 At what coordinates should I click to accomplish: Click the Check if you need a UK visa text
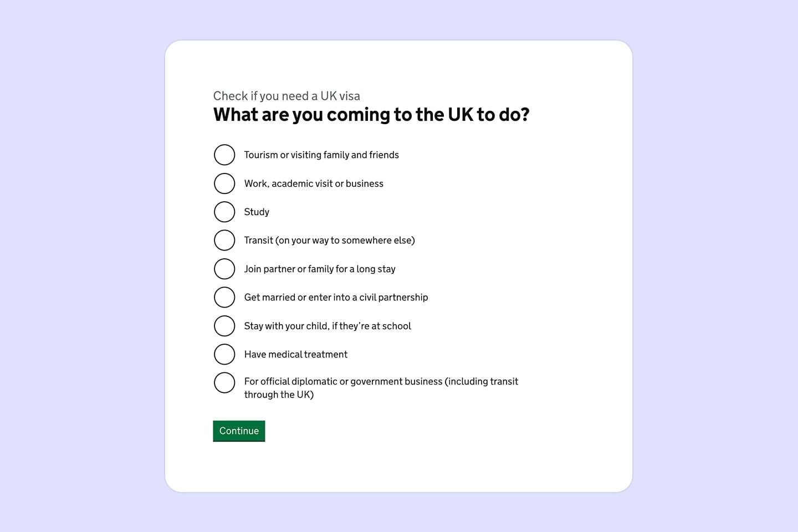coord(287,96)
